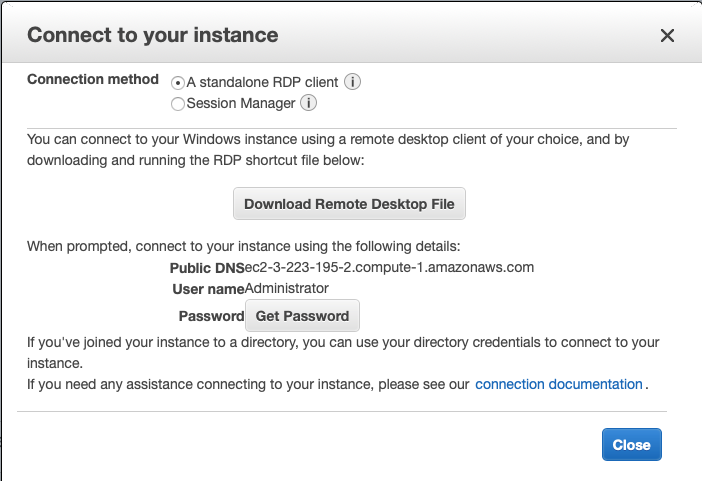Click the Public DNS hostname value
Screen dimensions: 702x481
pos(390,267)
